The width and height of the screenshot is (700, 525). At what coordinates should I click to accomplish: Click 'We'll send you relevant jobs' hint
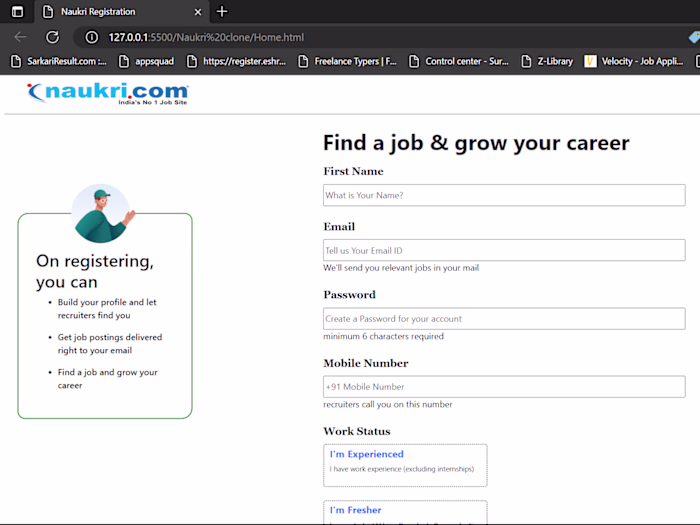pyautogui.click(x=401, y=268)
